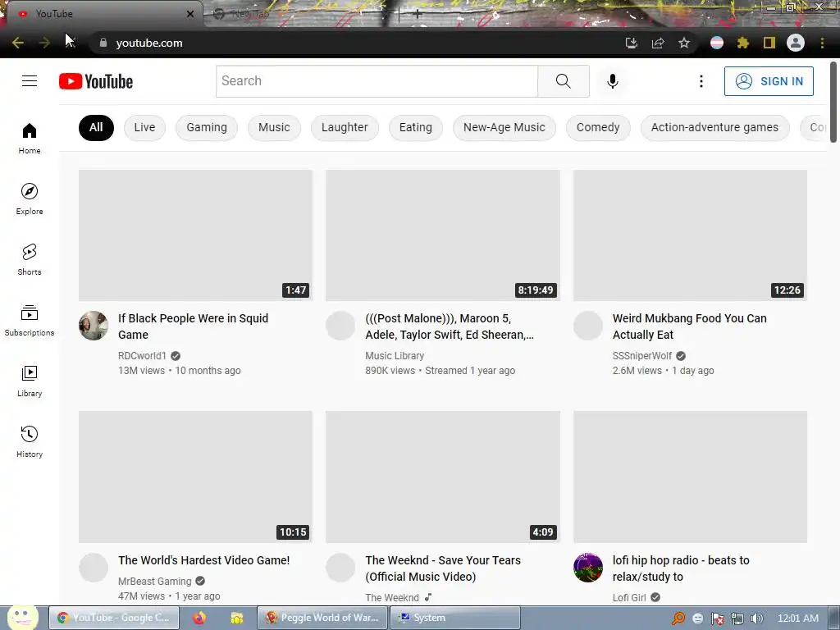The image size is (840, 630).
Task: Click the browser forward arrow
Action: (44, 43)
